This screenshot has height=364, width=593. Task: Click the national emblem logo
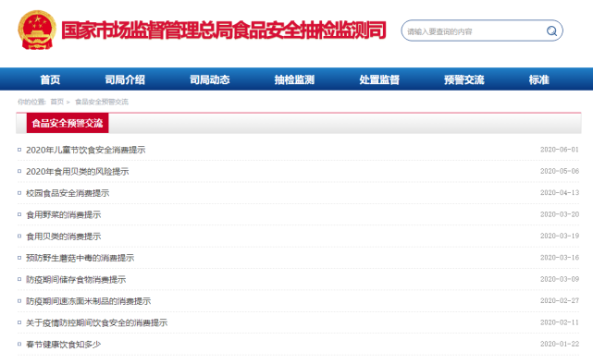click(37, 30)
